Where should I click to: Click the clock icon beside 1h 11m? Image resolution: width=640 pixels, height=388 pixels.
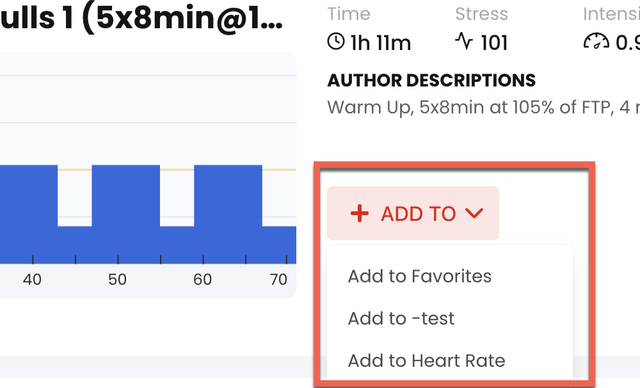tap(336, 42)
